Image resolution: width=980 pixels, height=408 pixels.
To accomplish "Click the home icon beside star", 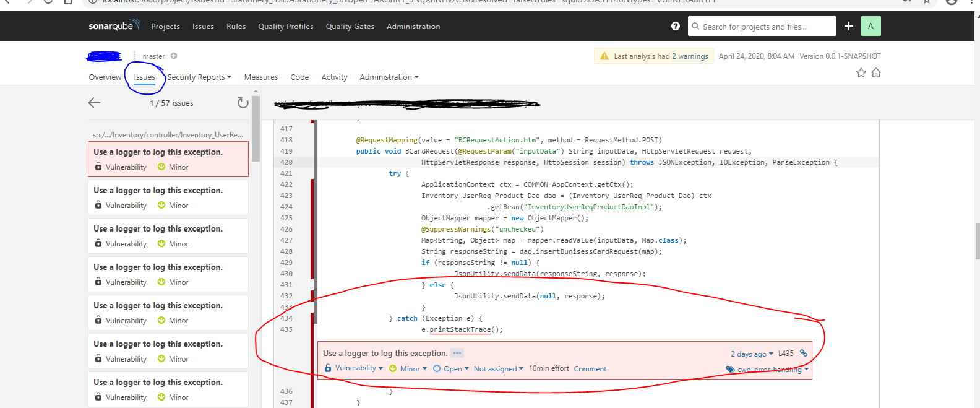I will click(876, 73).
